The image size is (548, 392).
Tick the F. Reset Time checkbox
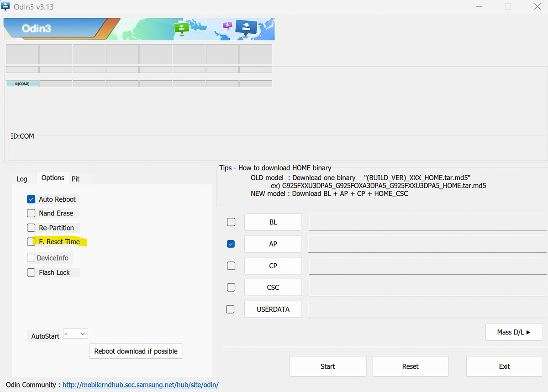[x=31, y=241]
